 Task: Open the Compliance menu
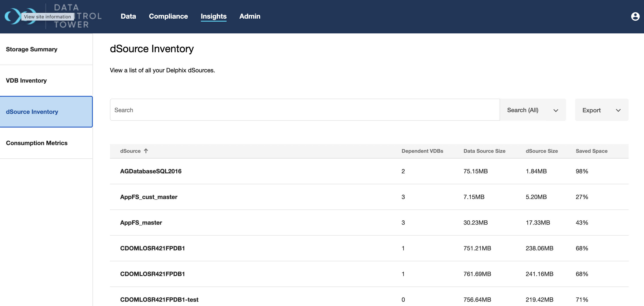pyautogui.click(x=168, y=16)
